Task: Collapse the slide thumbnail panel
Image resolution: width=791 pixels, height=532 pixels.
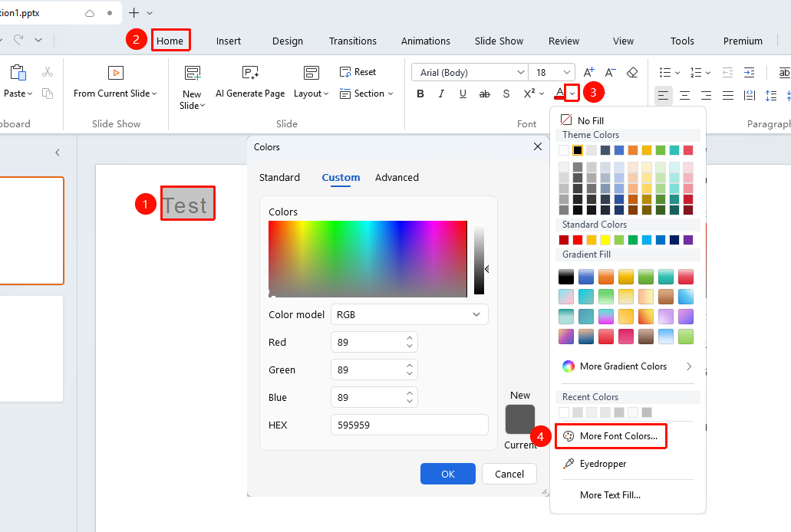Action: (58, 153)
